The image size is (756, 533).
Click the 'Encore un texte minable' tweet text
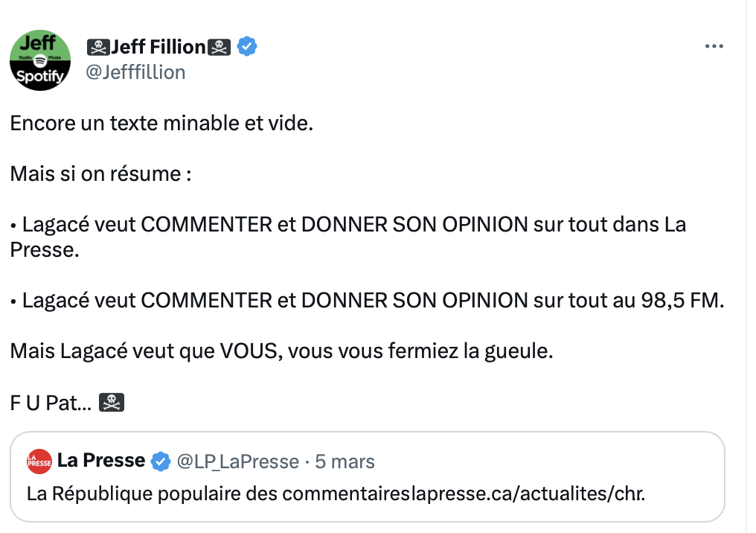point(161,123)
